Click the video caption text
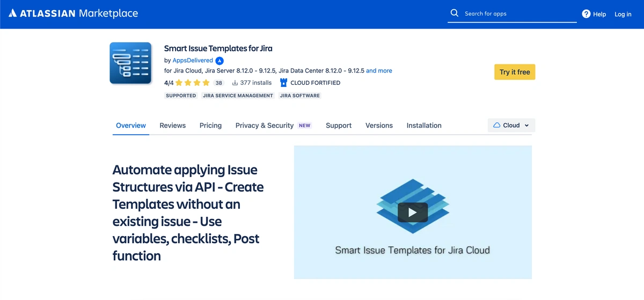 (x=412, y=250)
